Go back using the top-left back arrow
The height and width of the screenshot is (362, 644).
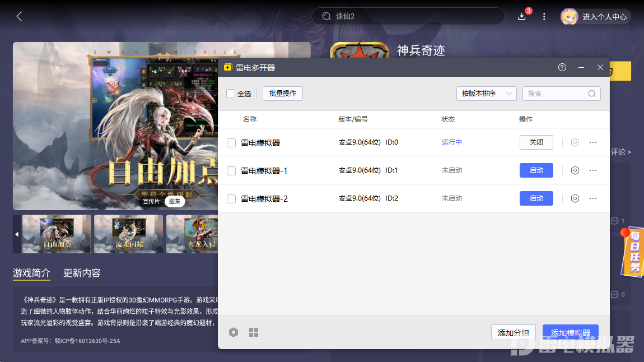point(19,16)
